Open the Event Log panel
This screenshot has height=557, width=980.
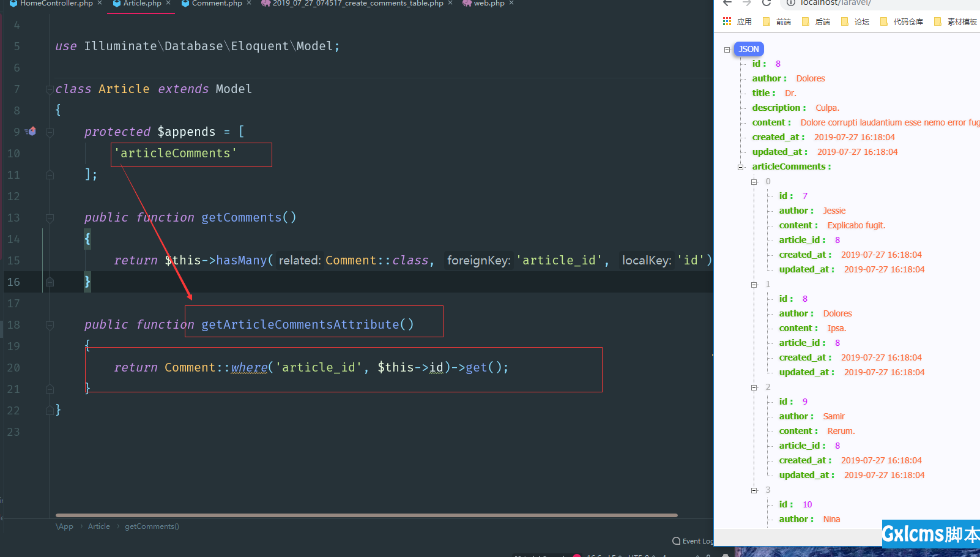click(x=692, y=541)
